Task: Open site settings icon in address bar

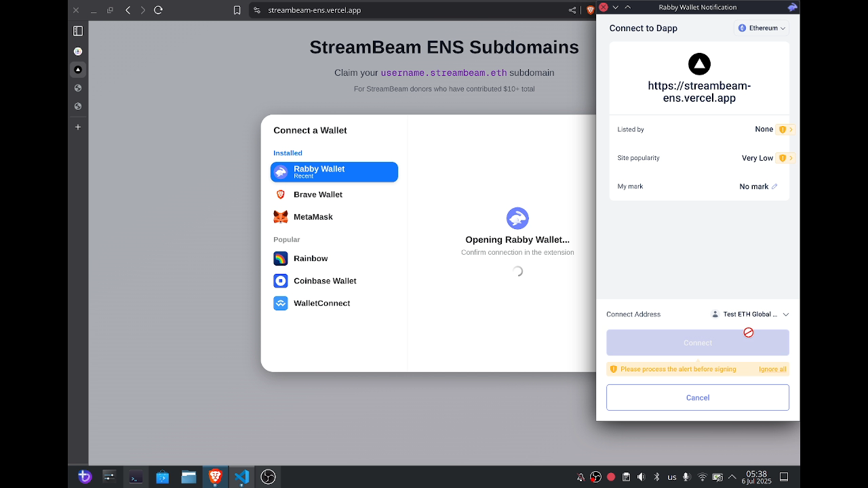Action: point(256,10)
